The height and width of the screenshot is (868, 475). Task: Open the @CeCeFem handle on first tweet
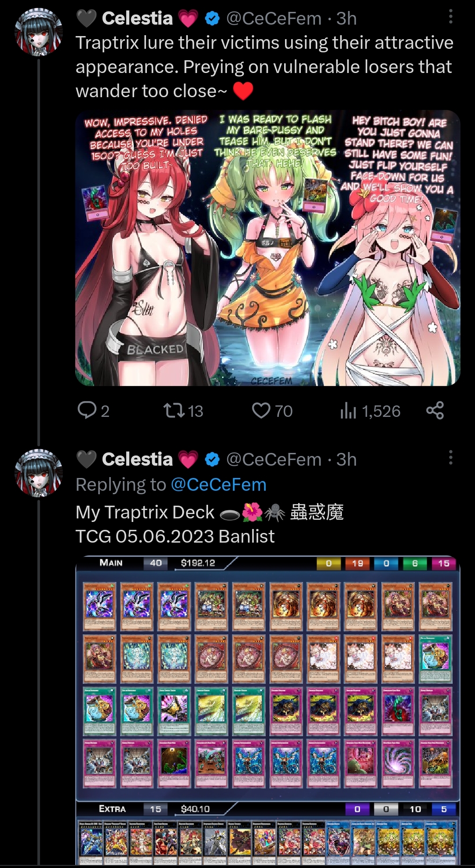[274, 18]
